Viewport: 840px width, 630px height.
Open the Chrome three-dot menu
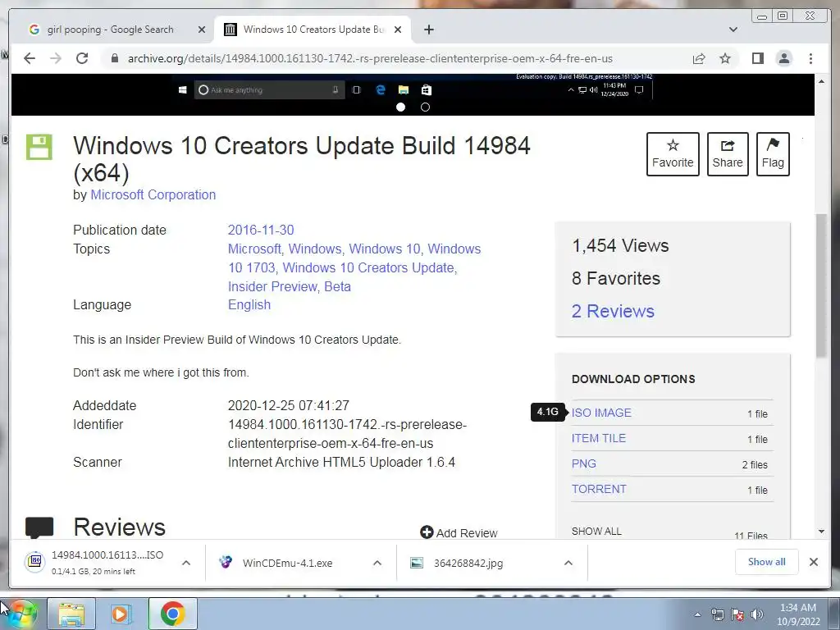tap(810, 58)
